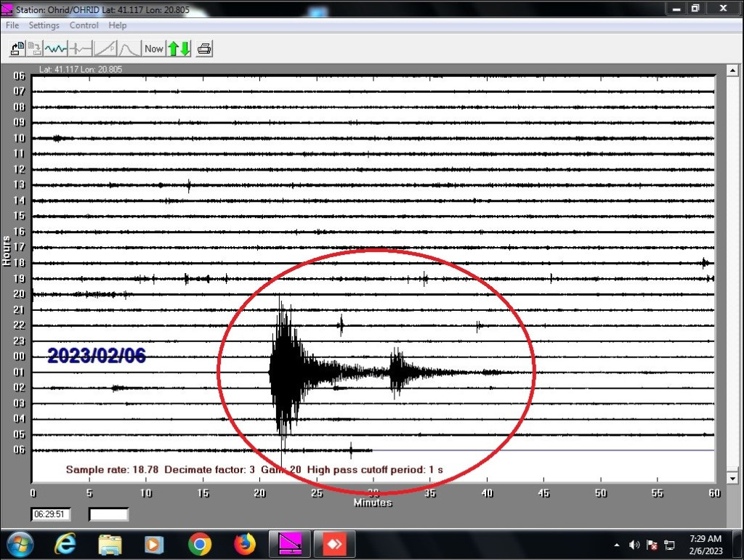
Task: Click the green up/down arrows button
Action: click(179, 49)
